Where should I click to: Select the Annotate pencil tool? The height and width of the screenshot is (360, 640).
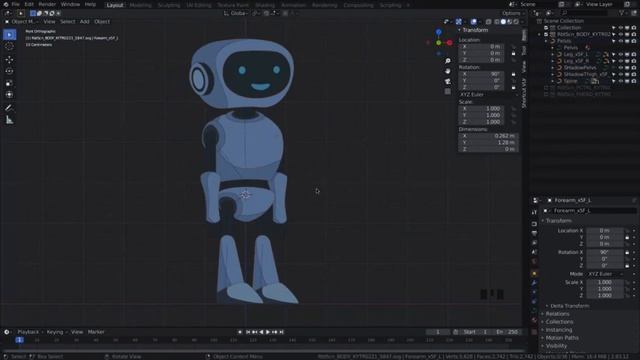pos(9,108)
